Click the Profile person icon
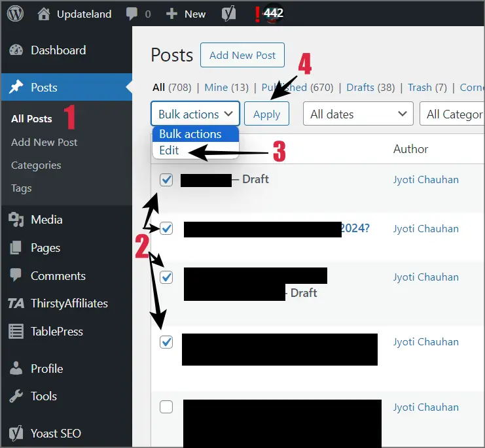The height and width of the screenshot is (448, 485). pos(16,368)
